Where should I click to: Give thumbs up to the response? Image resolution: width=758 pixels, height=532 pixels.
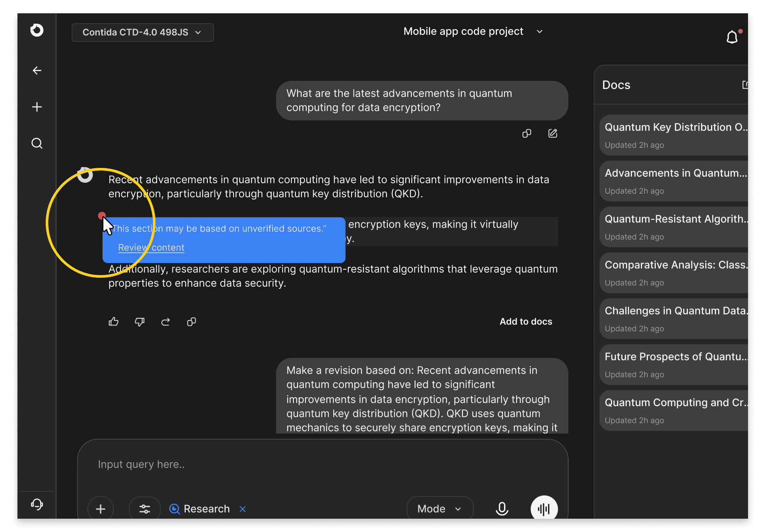click(x=113, y=322)
